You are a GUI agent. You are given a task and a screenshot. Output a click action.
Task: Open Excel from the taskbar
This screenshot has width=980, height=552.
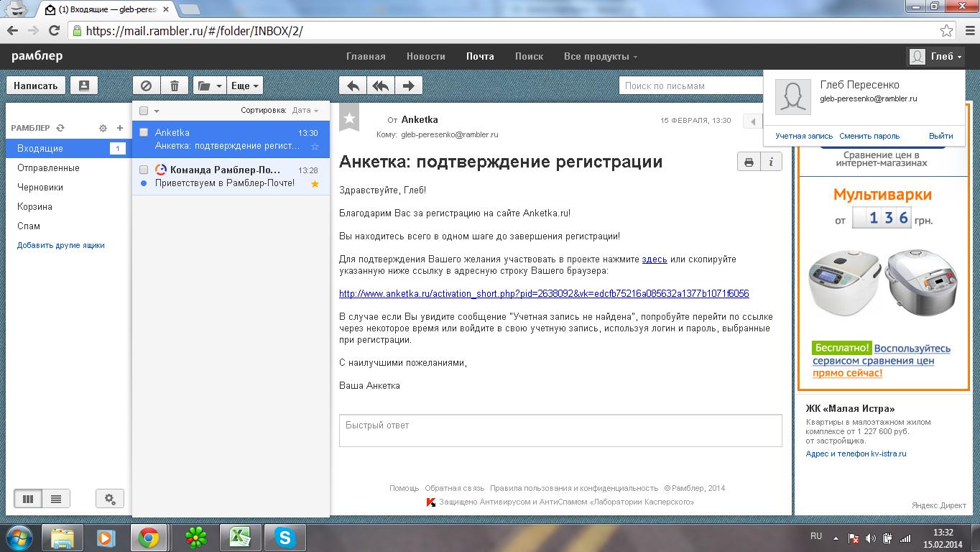[239, 538]
